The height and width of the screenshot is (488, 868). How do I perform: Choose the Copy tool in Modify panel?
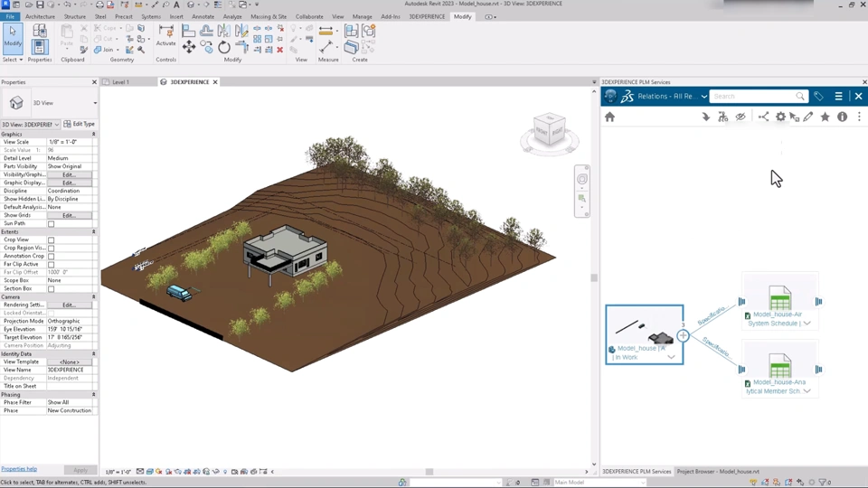(x=206, y=47)
